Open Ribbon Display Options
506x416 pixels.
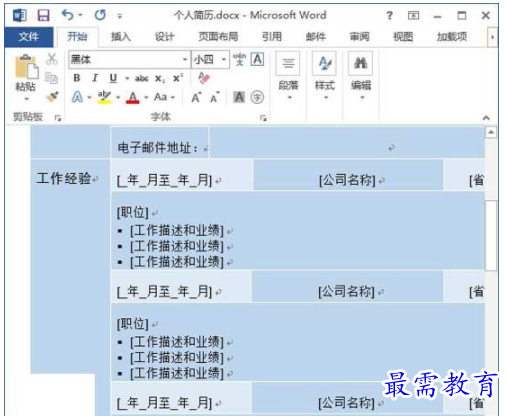(413, 15)
